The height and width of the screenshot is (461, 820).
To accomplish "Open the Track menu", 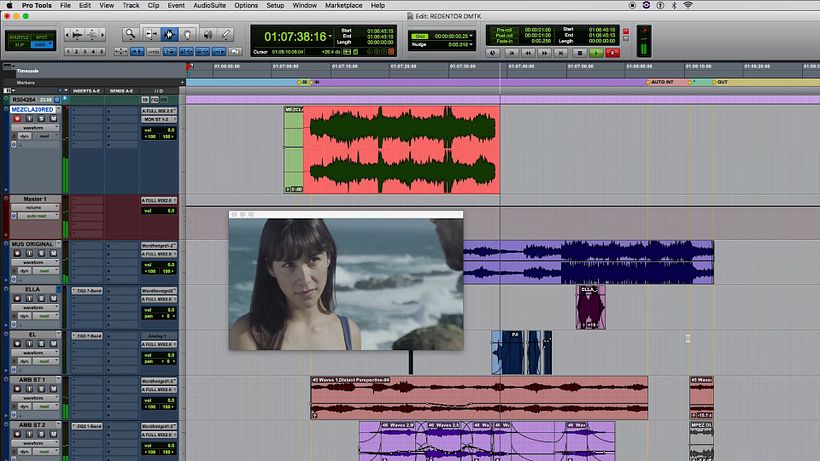I will (131, 5).
